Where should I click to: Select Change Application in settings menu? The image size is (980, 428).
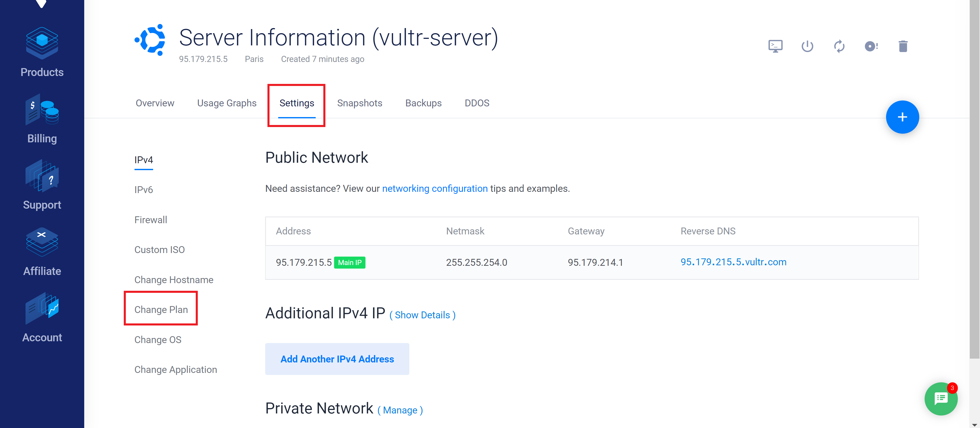pos(176,370)
